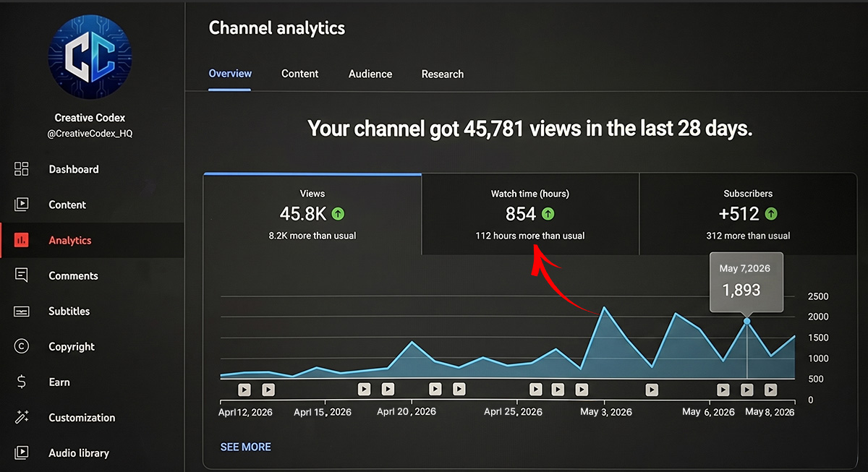Open the Customization magic-wand icon
This screenshot has width=868, height=472.
[22, 417]
